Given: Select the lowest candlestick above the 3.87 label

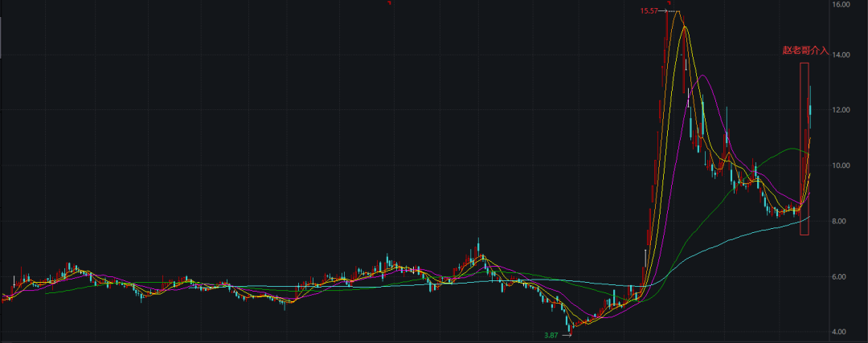Looking at the screenshot, I should tap(570, 325).
